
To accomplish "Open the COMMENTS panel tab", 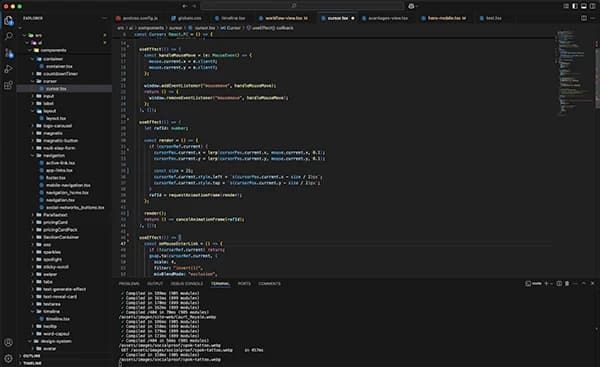I will (x=269, y=284).
